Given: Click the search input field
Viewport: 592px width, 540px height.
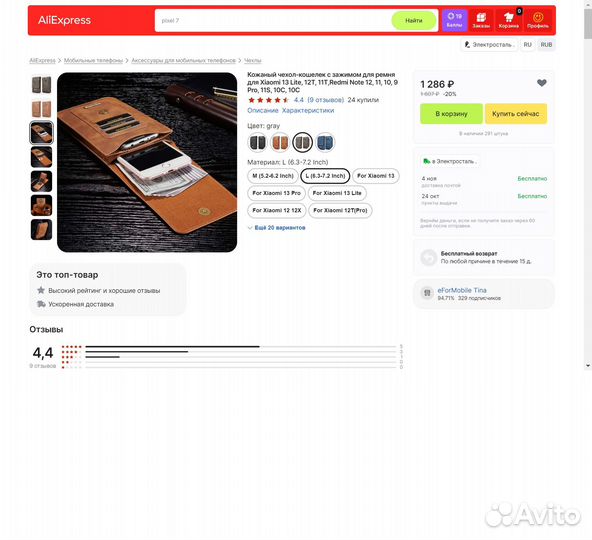Looking at the screenshot, I should click(274, 20).
